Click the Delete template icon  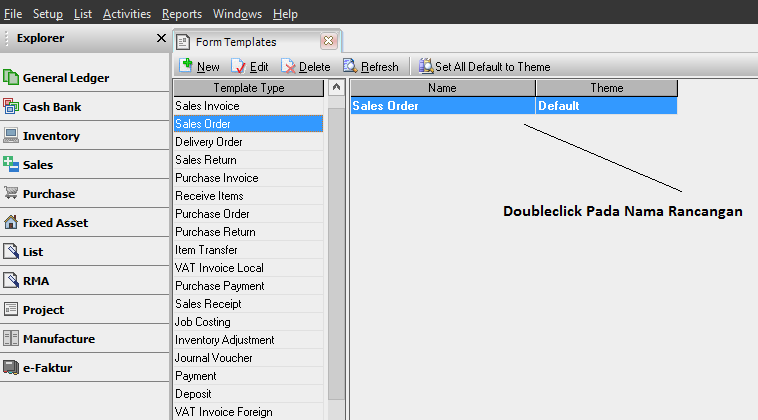tap(288, 66)
